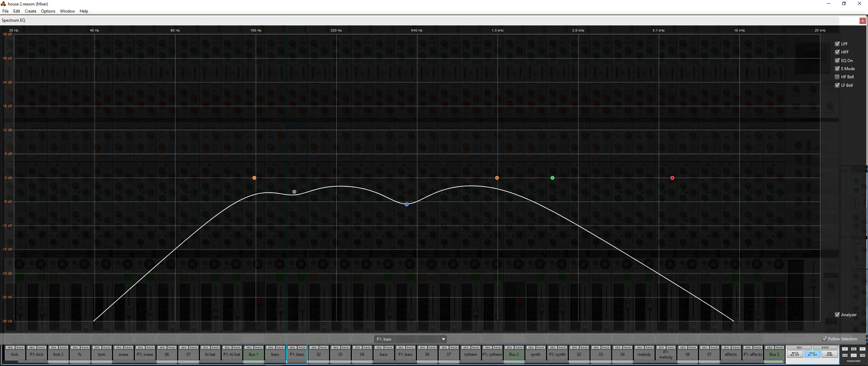Disable the LPF checkbox

click(837, 44)
